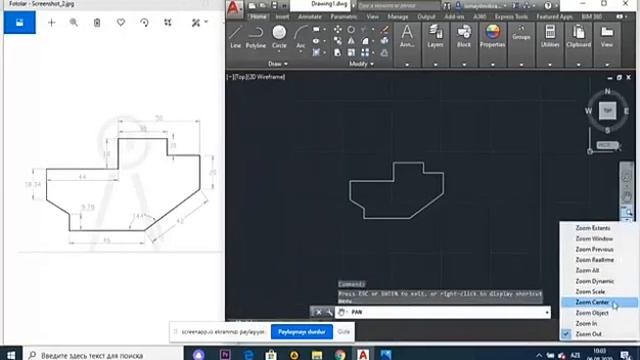Click the Windows taskbar search box
The height and width of the screenshot is (360, 640).
(x=102, y=355)
